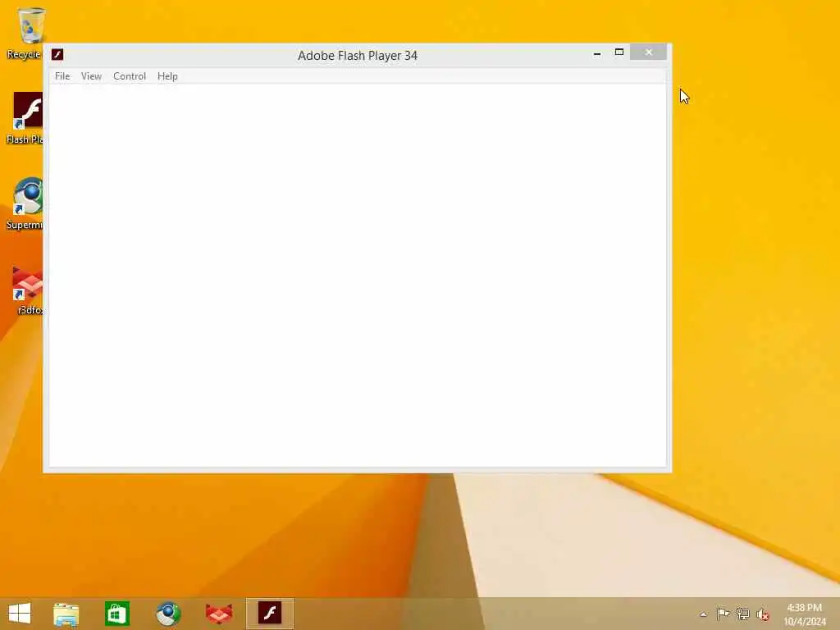Select the r3dfox desktop shortcut
840x630 pixels.
(27, 290)
